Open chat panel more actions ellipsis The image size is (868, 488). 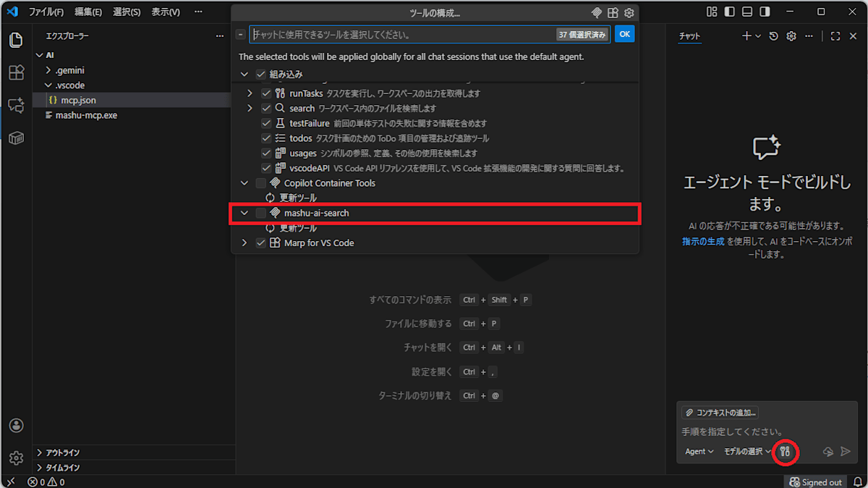809,36
